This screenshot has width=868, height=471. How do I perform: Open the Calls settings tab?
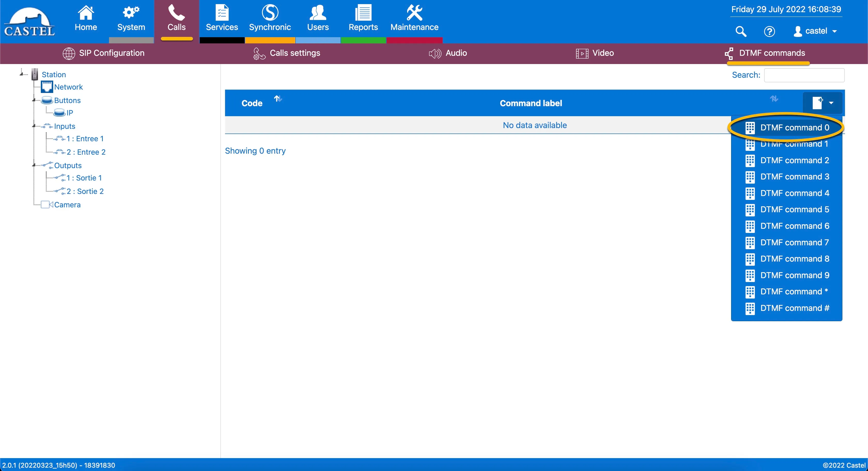click(x=287, y=53)
